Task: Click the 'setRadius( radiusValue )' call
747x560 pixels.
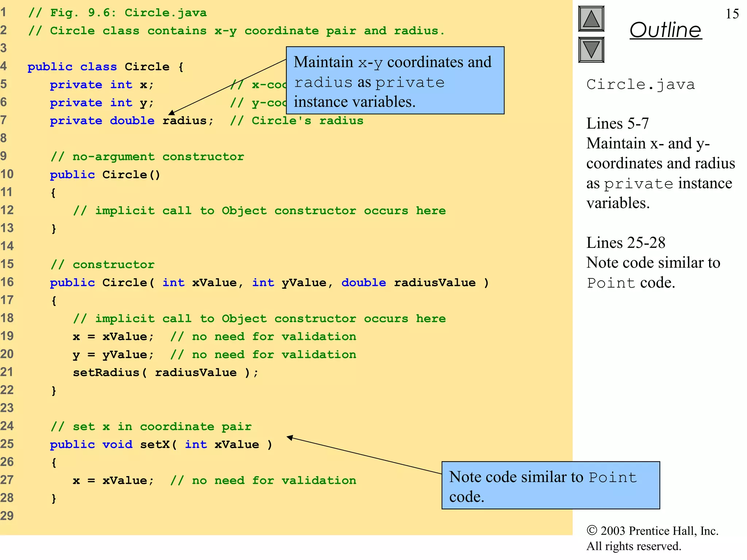Action: [165, 373]
